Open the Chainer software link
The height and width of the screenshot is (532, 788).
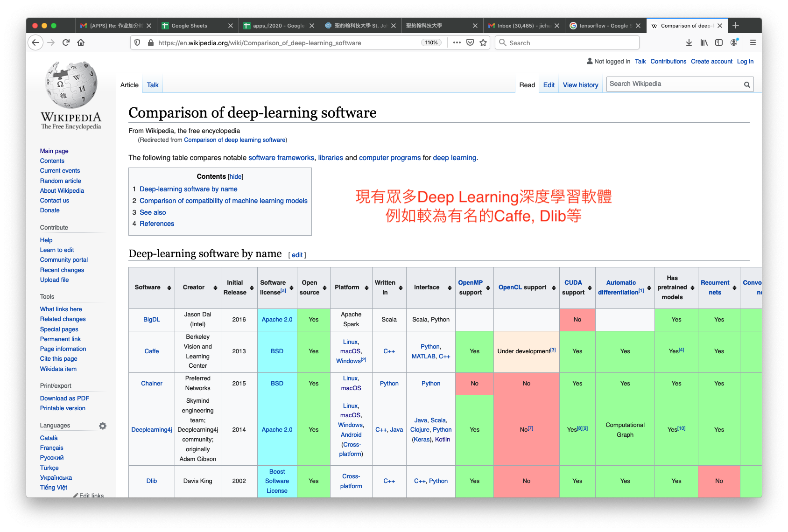(x=152, y=384)
